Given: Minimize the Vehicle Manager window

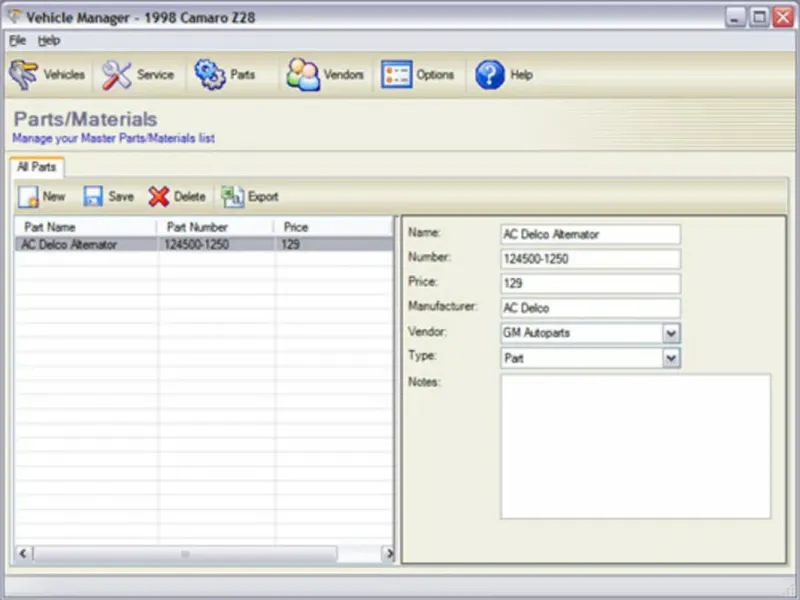Looking at the screenshot, I should [x=735, y=17].
